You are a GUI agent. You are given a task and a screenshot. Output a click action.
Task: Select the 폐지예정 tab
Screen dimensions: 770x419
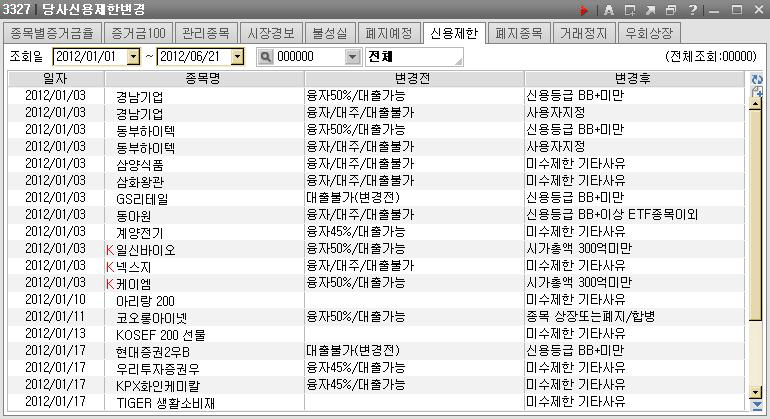click(x=389, y=33)
